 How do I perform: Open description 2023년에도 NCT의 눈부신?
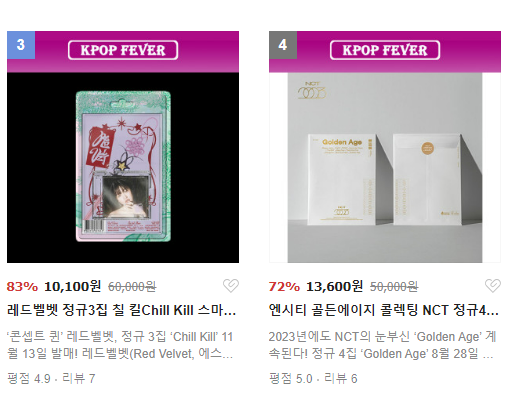pos(383,345)
